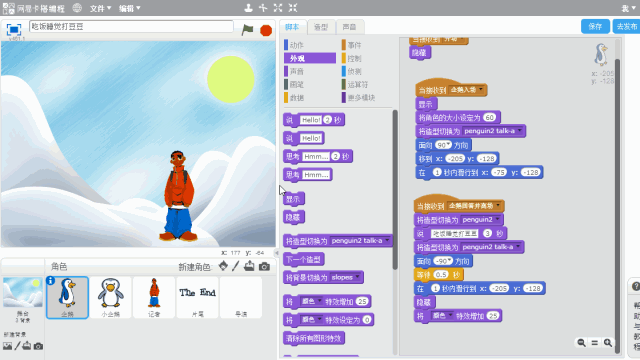This screenshot has height=360, width=640.
Task: Open 企鹅入场 message dropdown in script
Action: (x=467, y=90)
